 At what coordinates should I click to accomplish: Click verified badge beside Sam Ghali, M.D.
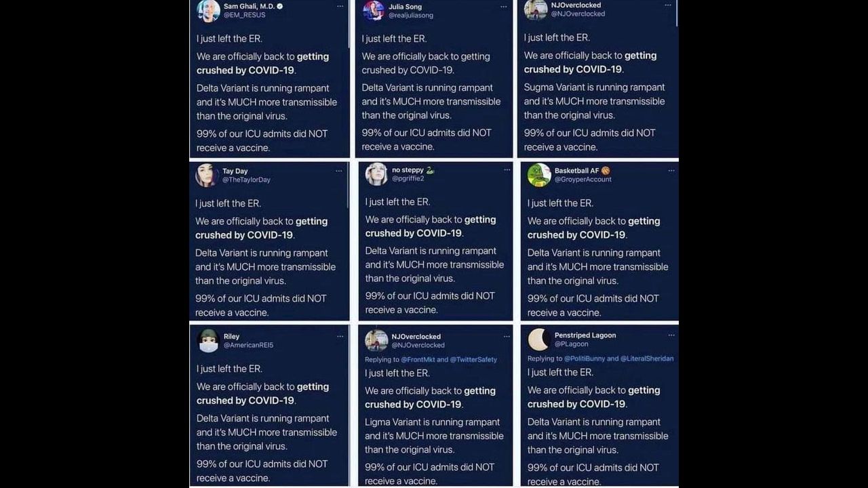tap(279, 6)
